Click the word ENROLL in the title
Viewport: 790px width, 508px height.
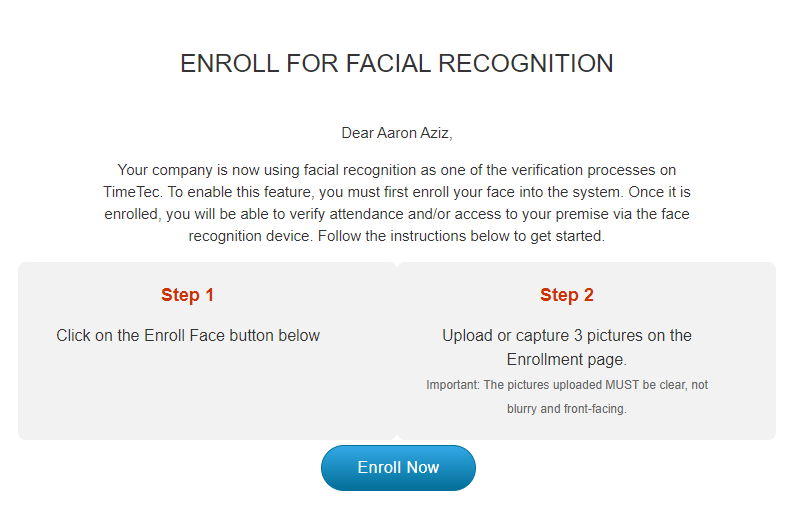coord(229,64)
